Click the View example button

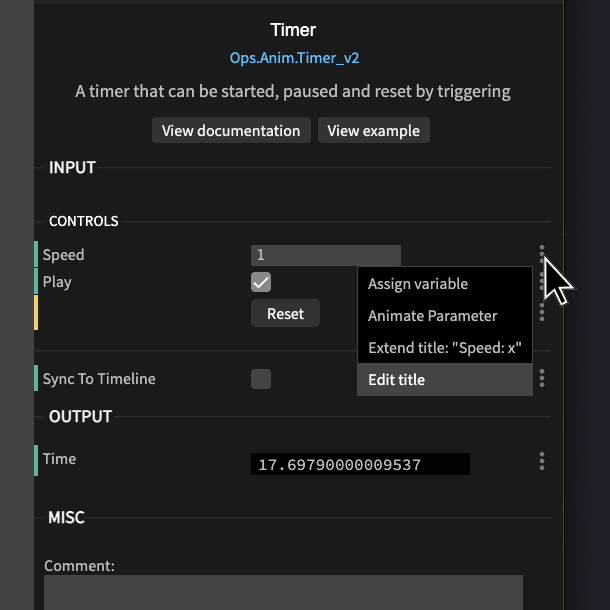coord(373,130)
